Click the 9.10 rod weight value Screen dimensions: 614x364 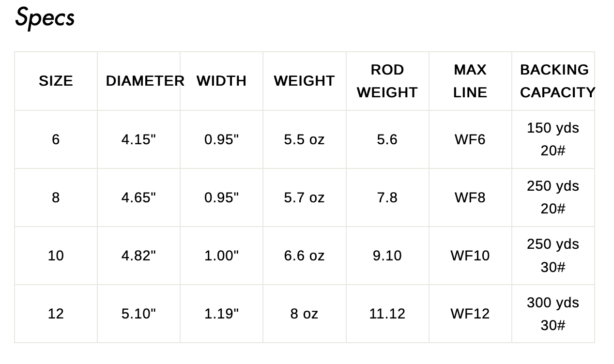click(x=387, y=256)
